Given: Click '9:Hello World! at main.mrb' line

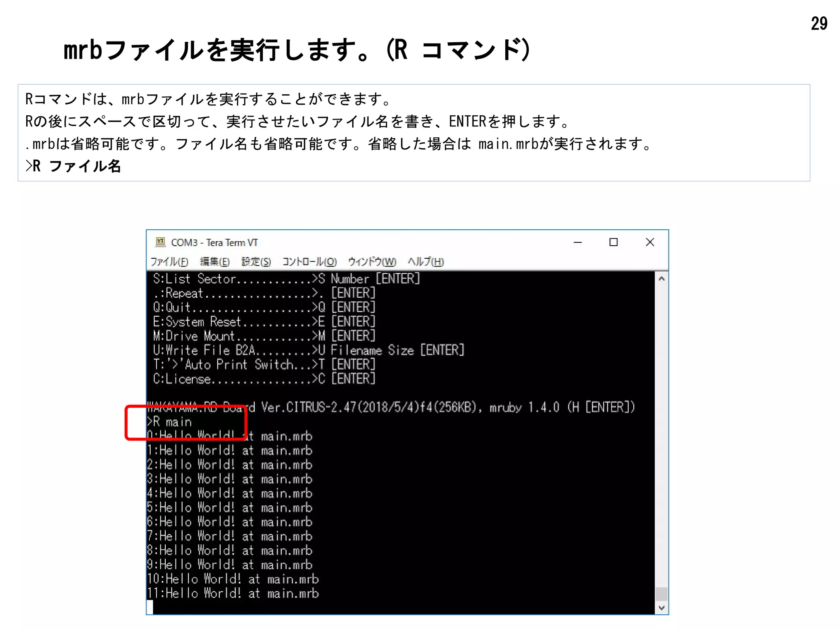Looking at the screenshot, I should click(x=230, y=565).
